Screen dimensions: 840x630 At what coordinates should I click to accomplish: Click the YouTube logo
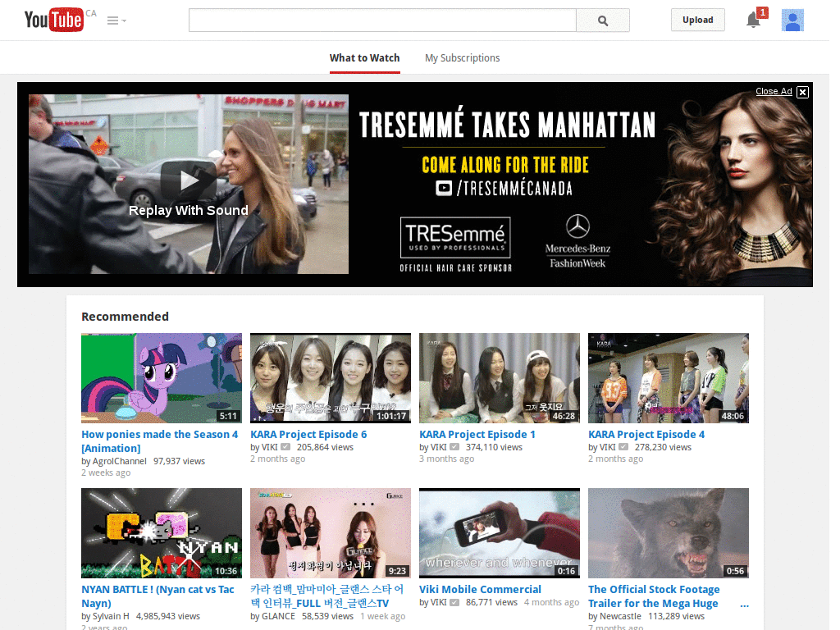click(54, 20)
